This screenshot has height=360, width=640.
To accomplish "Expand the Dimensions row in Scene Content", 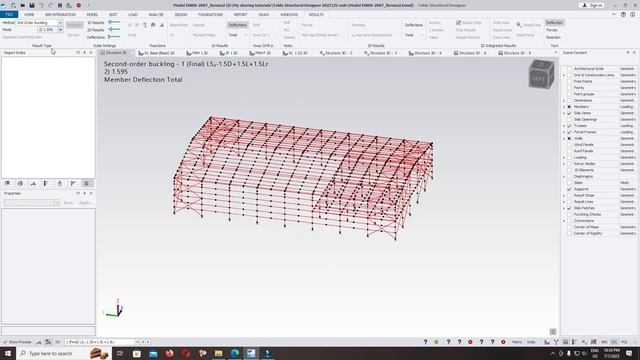I will [564, 100].
